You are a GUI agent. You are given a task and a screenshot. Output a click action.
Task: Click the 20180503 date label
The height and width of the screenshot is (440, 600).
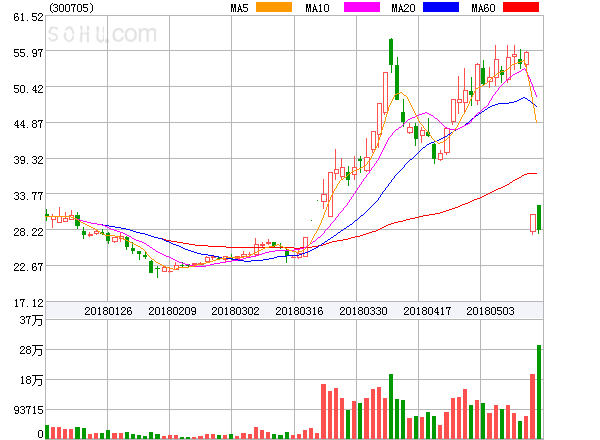[490, 311]
